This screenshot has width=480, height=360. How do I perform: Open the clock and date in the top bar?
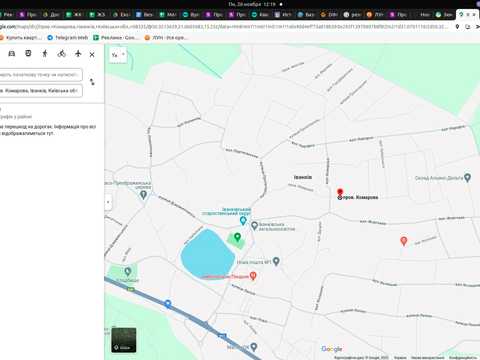tap(252, 4)
